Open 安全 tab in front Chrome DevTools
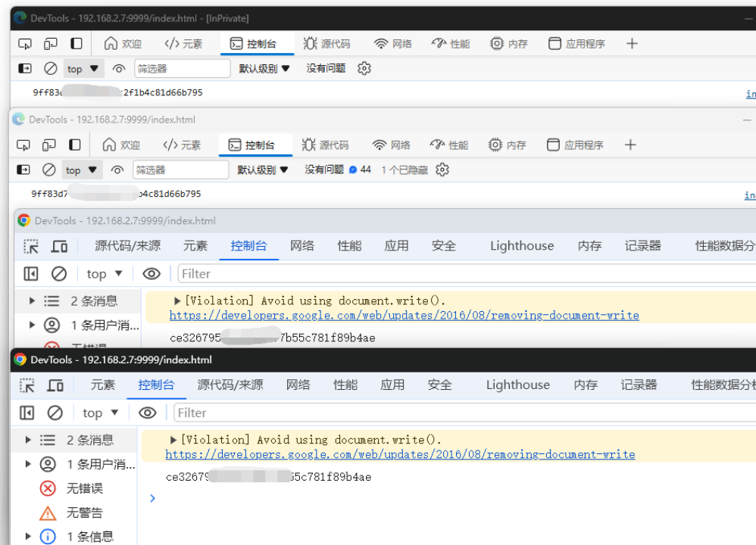The width and height of the screenshot is (756, 545). point(439,385)
